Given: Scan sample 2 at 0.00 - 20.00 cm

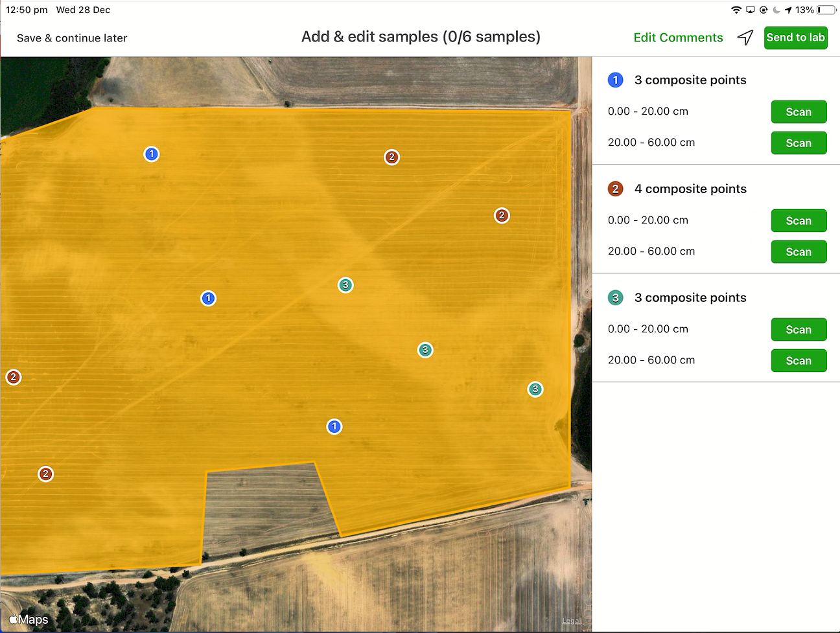Looking at the screenshot, I should point(799,221).
